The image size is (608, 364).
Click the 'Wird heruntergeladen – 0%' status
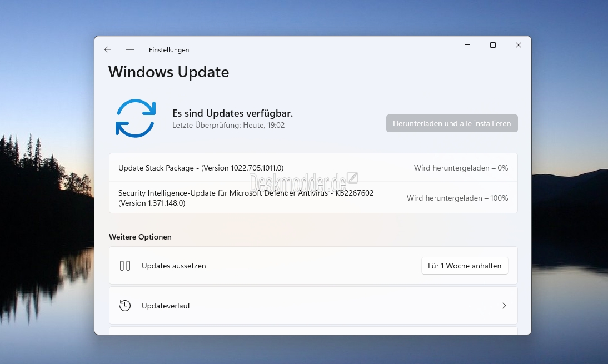461,168
